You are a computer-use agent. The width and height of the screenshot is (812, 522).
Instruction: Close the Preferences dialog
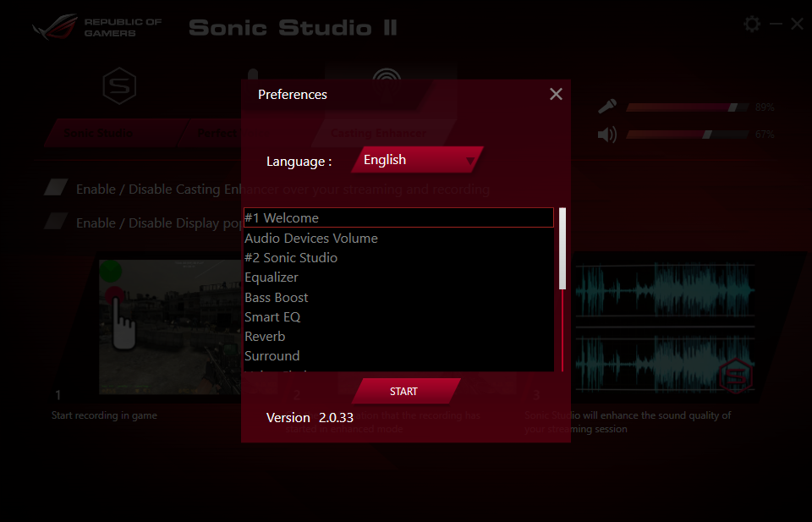point(556,94)
